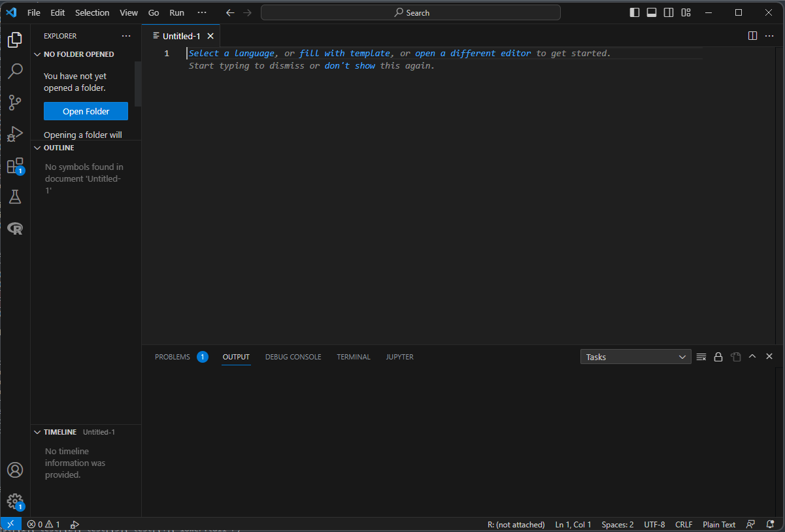Image resolution: width=785 pixels, height=532 pixels.
Task: Open the Source Control view
Action: pos(15,103)
